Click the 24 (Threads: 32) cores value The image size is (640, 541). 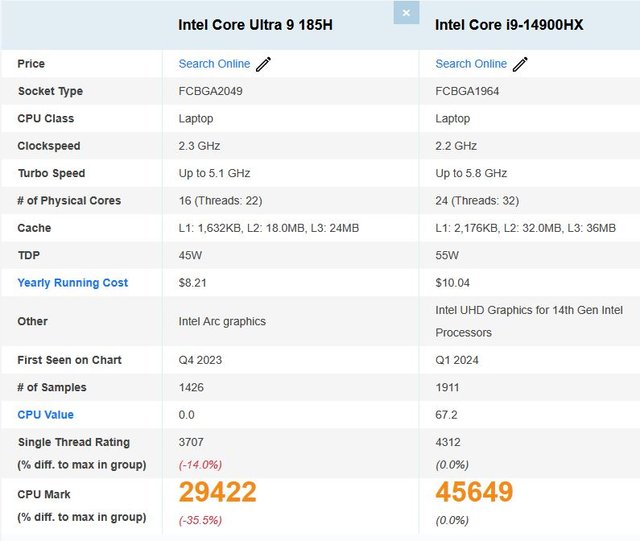point(477,200)
